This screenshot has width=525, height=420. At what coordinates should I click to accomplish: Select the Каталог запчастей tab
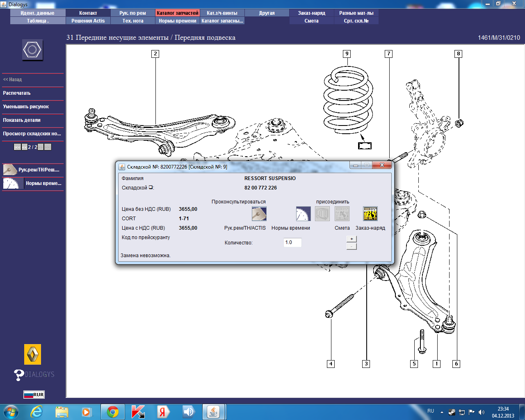coord(178,13)
